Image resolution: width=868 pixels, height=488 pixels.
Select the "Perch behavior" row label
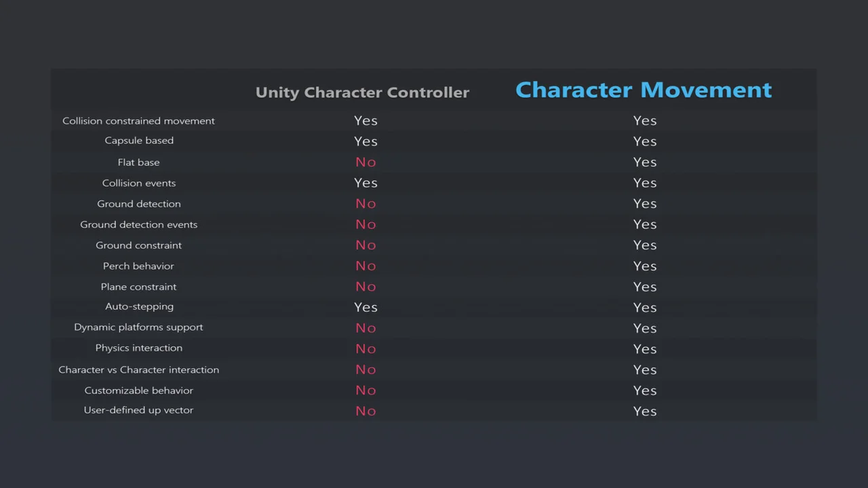138,266
